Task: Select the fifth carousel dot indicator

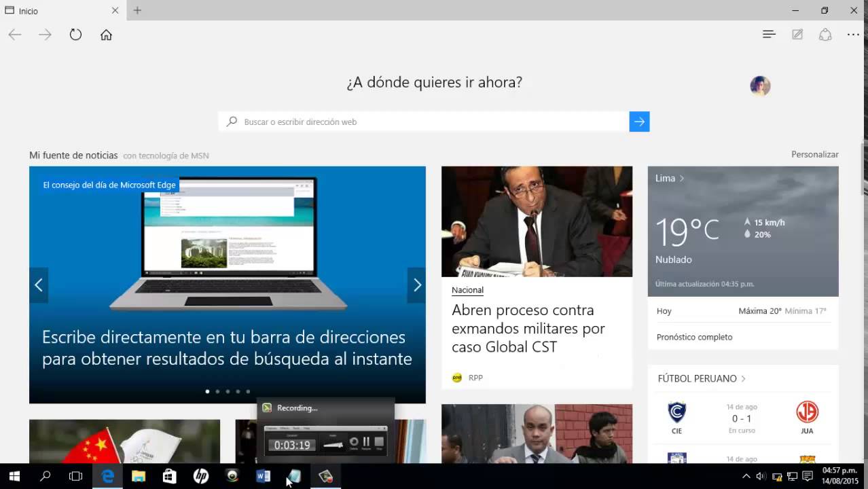Action: coord(248,391)
